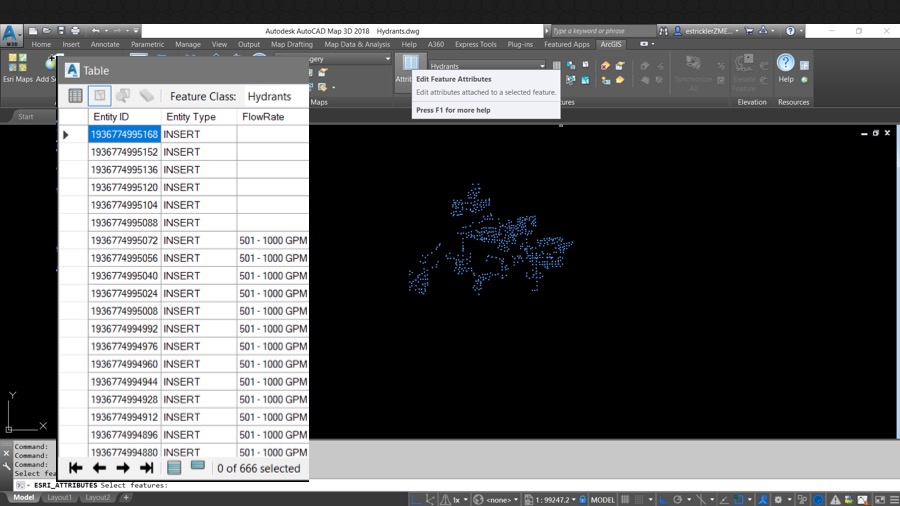Open the undo history dropdown arrow
Image resolution: width=900 pixels, height=506 pixels.
tap(106, 31)
